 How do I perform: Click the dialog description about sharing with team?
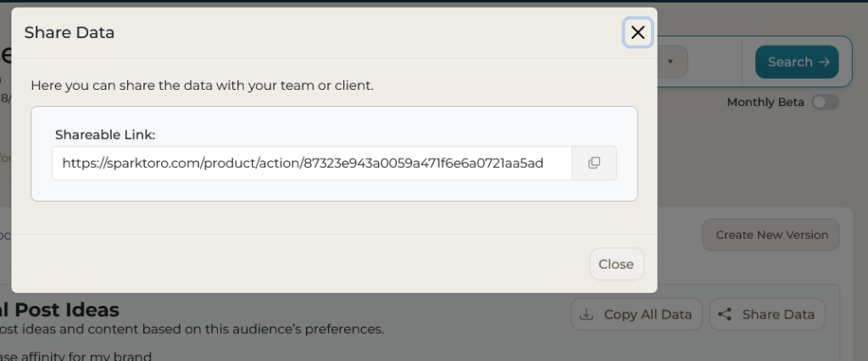pos(202,86)
